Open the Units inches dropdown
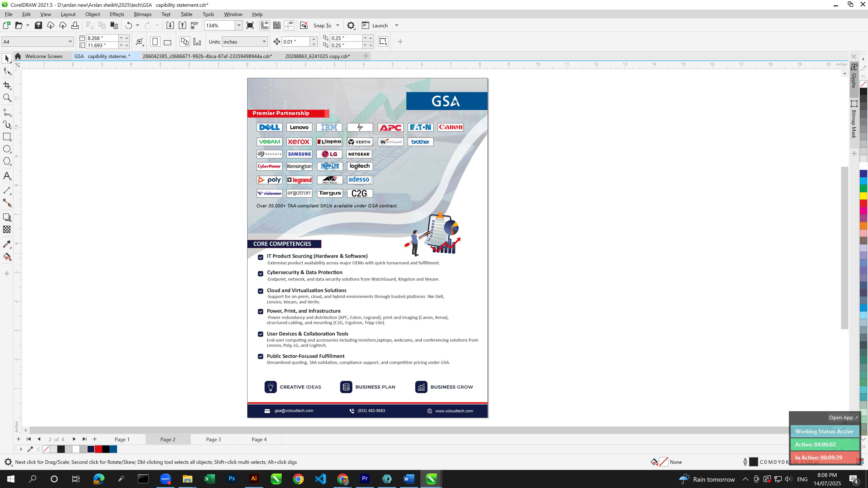 (264, 42)
